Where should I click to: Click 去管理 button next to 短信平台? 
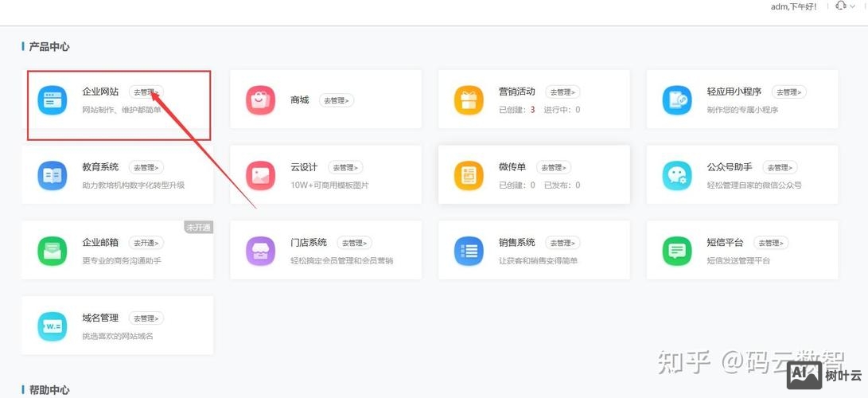tap(771, 243)
